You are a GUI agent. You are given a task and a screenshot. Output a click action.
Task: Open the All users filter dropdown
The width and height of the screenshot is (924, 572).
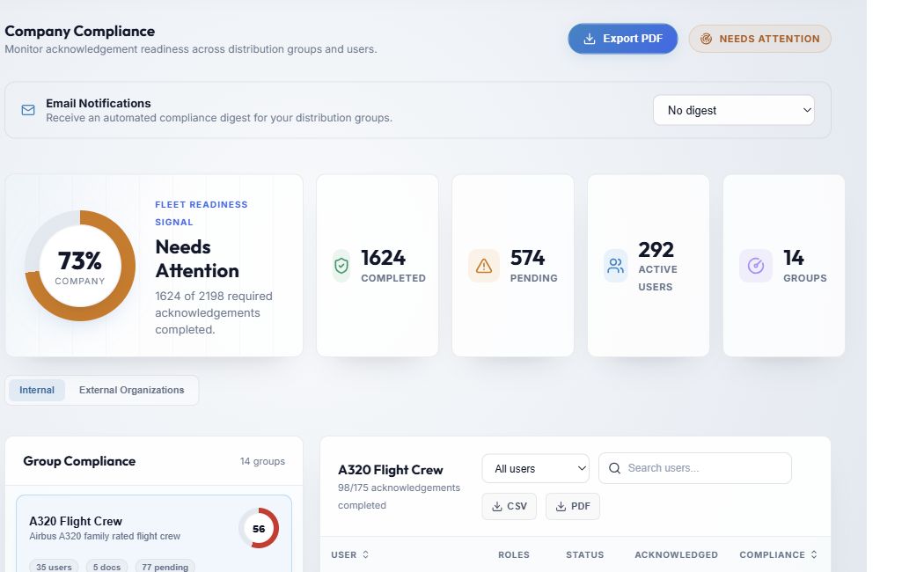pos(535,468)
